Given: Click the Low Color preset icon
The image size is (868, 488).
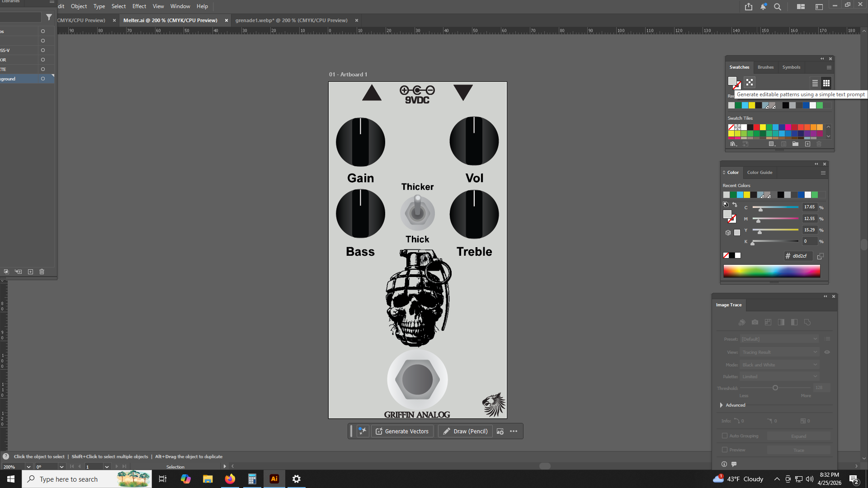Looking at the screenshot, I should [768, 322].
